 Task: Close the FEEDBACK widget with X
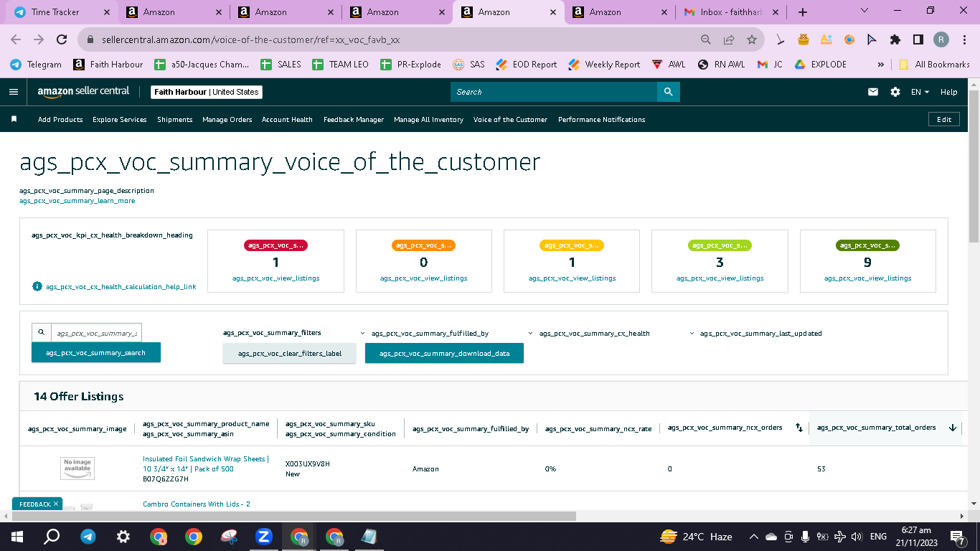[x=56, y=504]
